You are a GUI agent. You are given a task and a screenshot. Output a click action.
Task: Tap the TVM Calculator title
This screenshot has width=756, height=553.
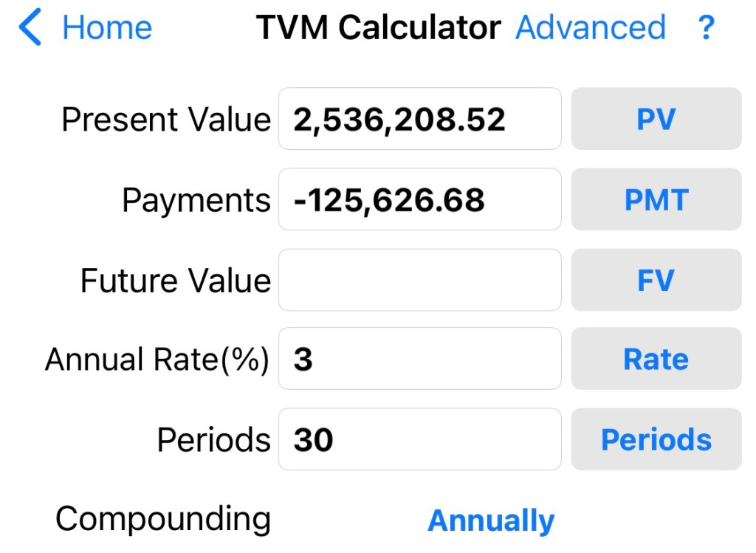[x=378, y=28]
